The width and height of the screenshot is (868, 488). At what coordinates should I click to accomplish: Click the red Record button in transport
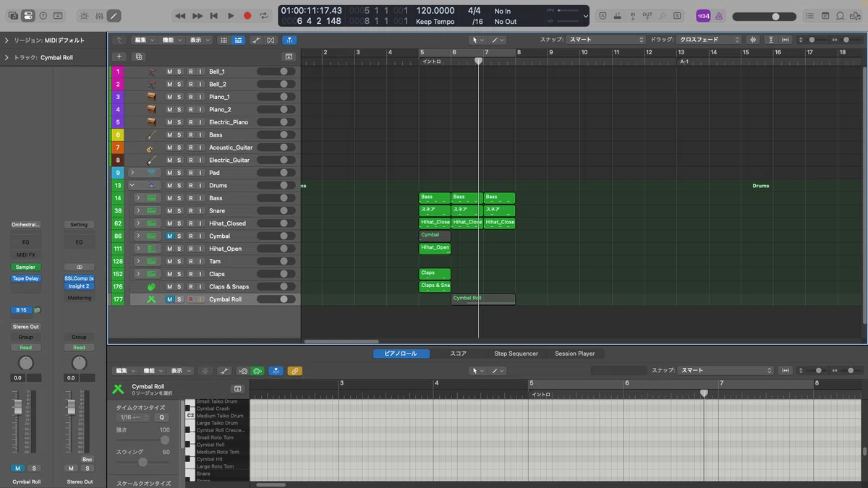247,15
